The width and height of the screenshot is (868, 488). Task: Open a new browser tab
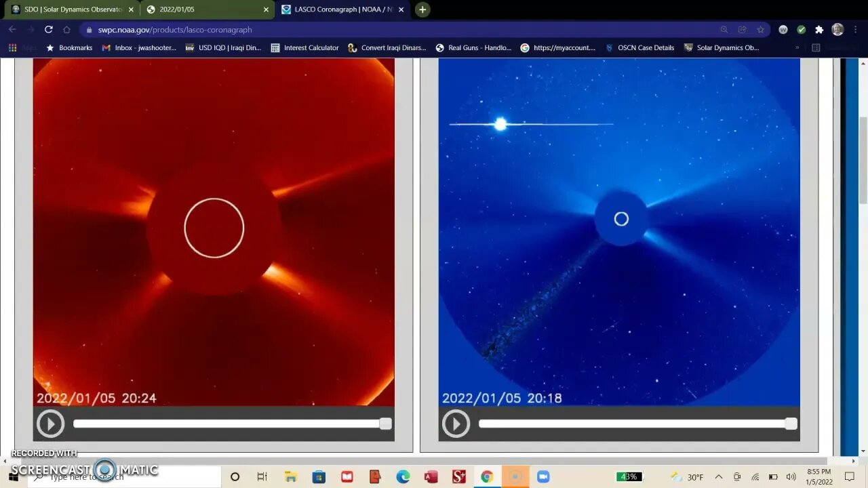[422, 9]
